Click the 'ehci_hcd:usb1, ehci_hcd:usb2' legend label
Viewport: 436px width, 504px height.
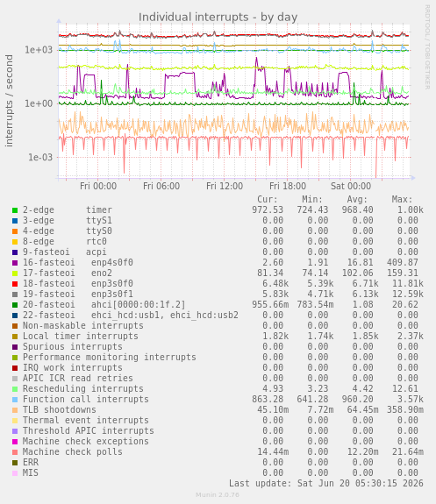[165, 316]
